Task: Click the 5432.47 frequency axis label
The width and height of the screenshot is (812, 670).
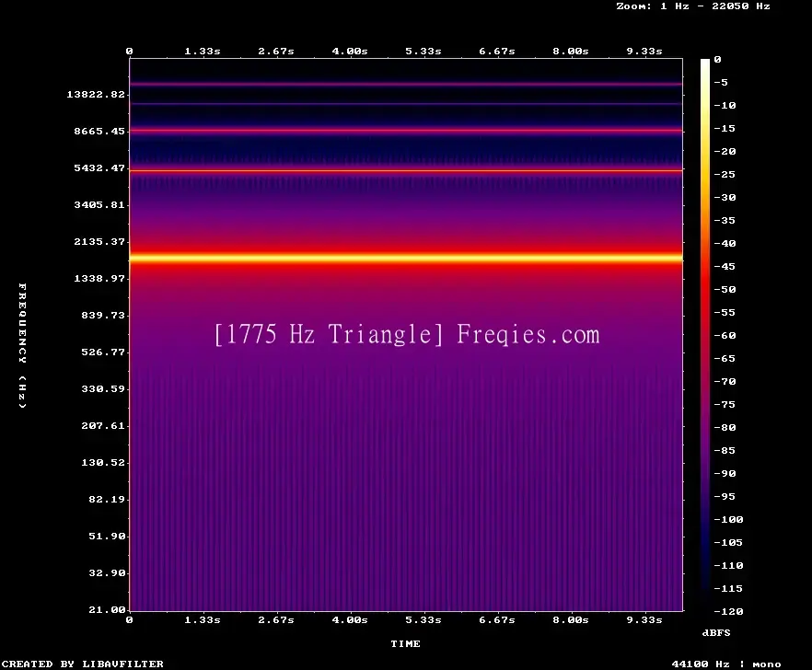Action: point(99,167)
